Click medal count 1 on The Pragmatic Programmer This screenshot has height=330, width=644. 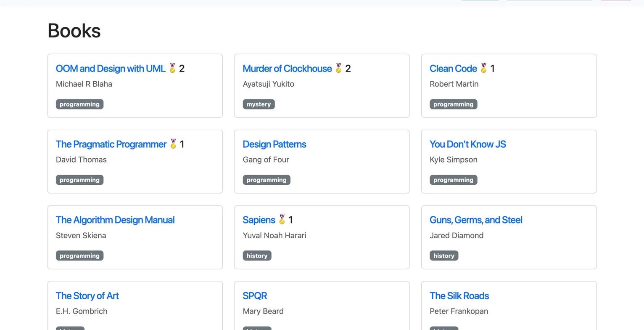coord(182,144)
